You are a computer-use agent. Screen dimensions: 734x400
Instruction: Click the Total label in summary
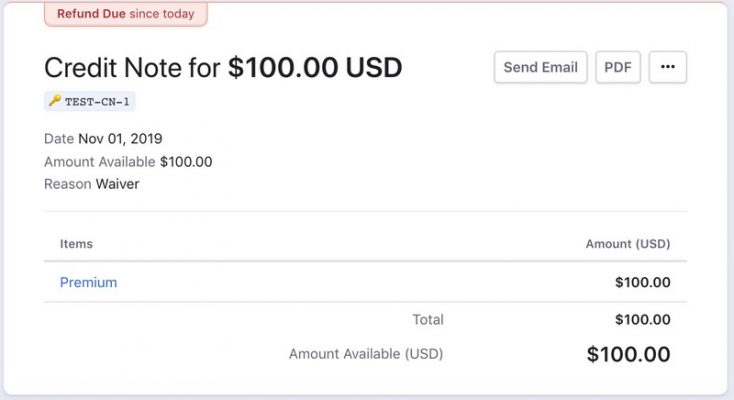[427, 320]
